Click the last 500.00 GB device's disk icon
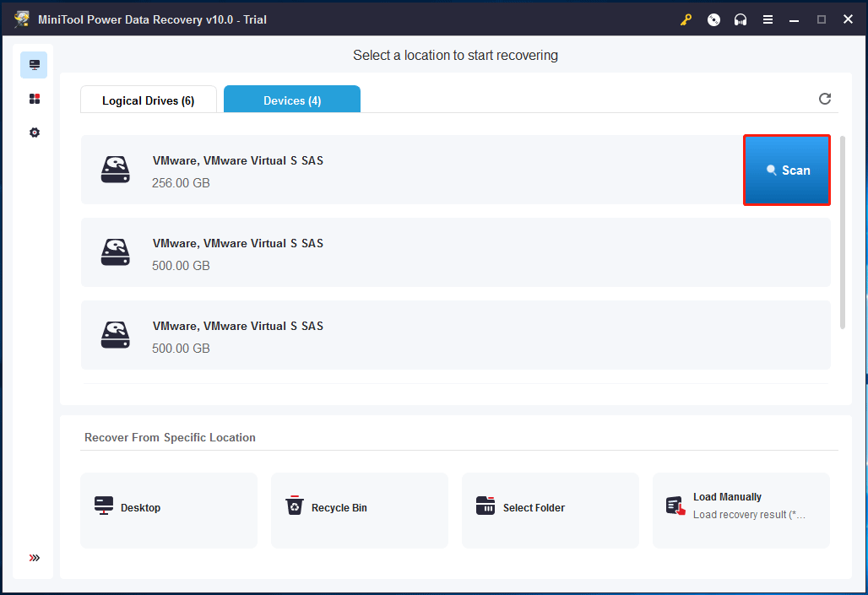The image size is (868, 595). tap(115, 335)
